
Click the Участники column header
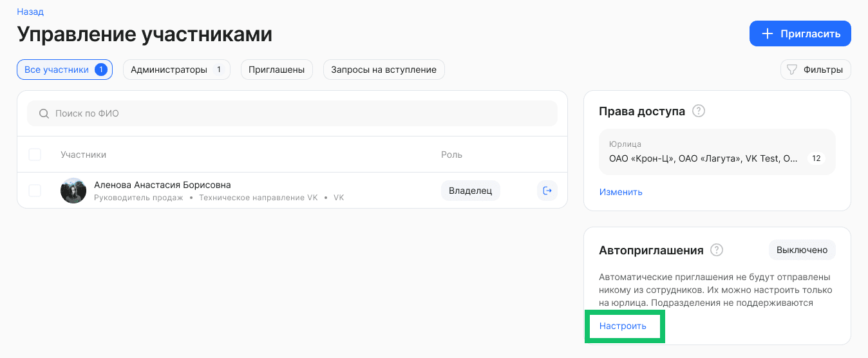(x=84, y=155)
